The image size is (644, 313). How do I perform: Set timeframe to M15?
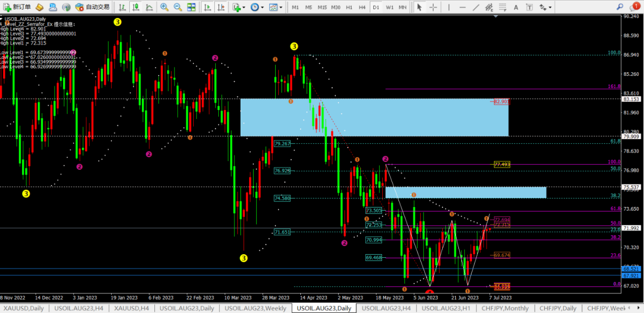click(x=322, y=7)
